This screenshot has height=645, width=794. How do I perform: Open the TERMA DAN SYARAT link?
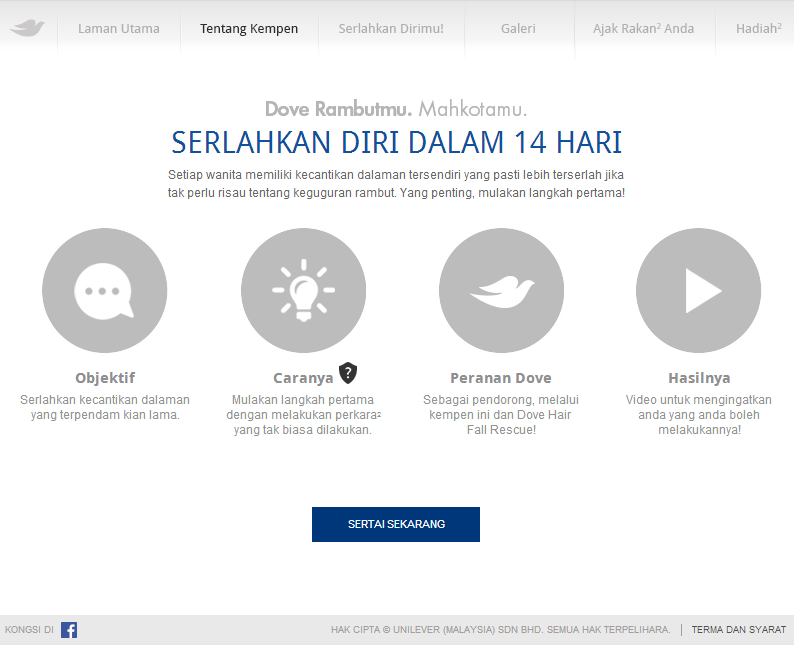[739, 630]
